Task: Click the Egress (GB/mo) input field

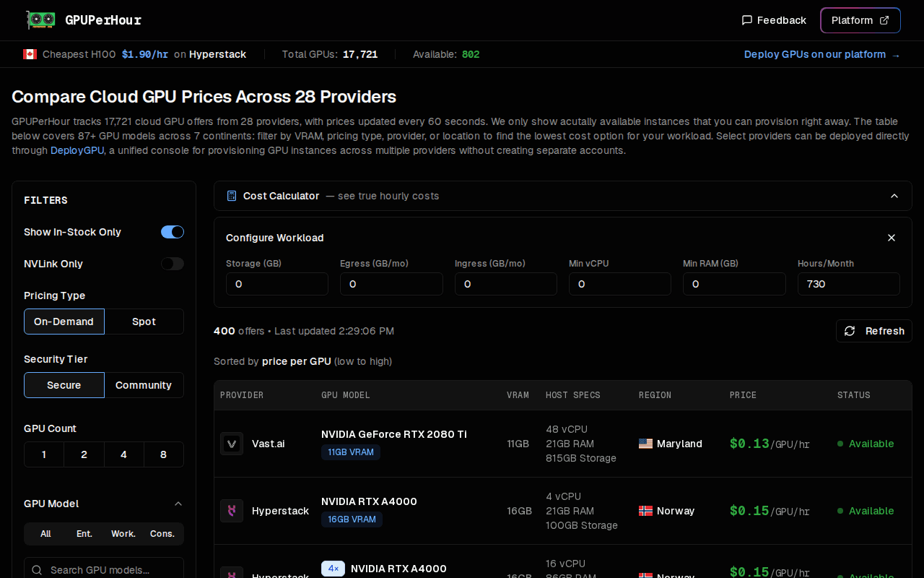Action: [x=391, y=284]
